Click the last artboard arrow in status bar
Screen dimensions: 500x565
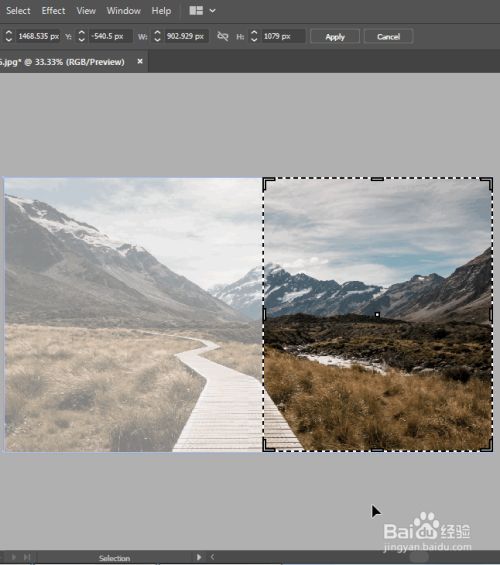27,557
